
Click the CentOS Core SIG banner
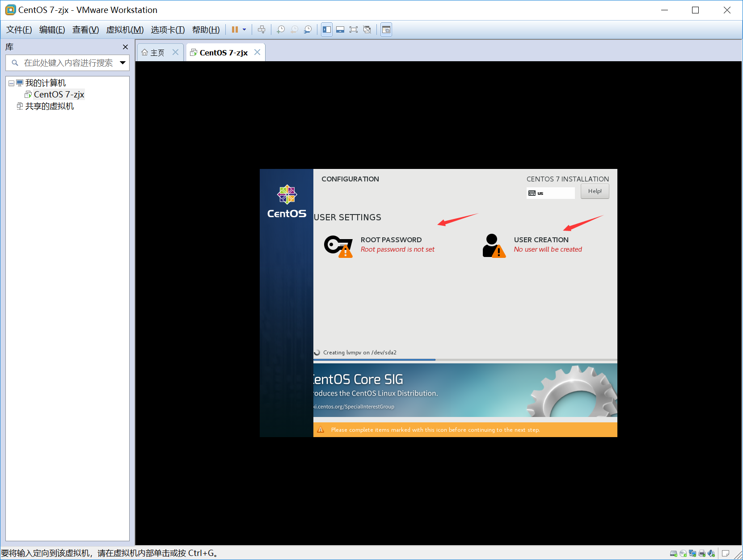(x=465, y=390)
